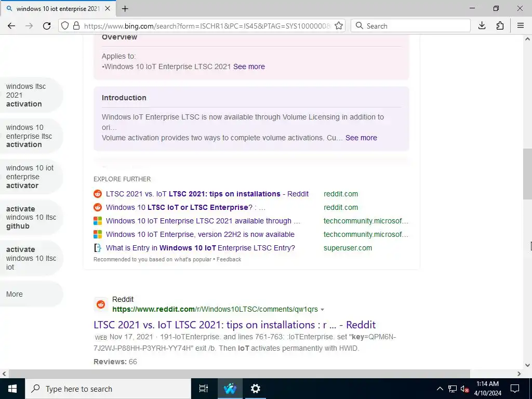532x399 pixels.
Task: Open IoT Enterprise LTSC 2021 available through link
Action: click(203, 221)
